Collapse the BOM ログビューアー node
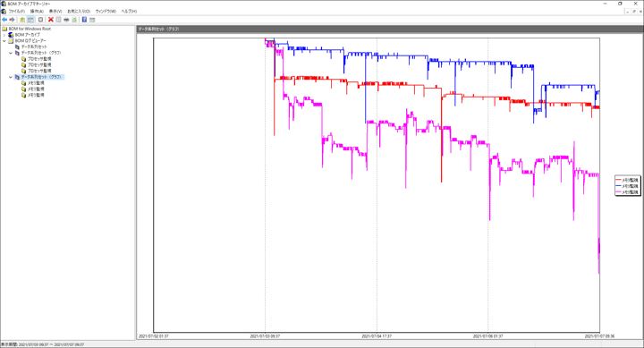Viewport: 644px width, 348px height. pos(4,41)
